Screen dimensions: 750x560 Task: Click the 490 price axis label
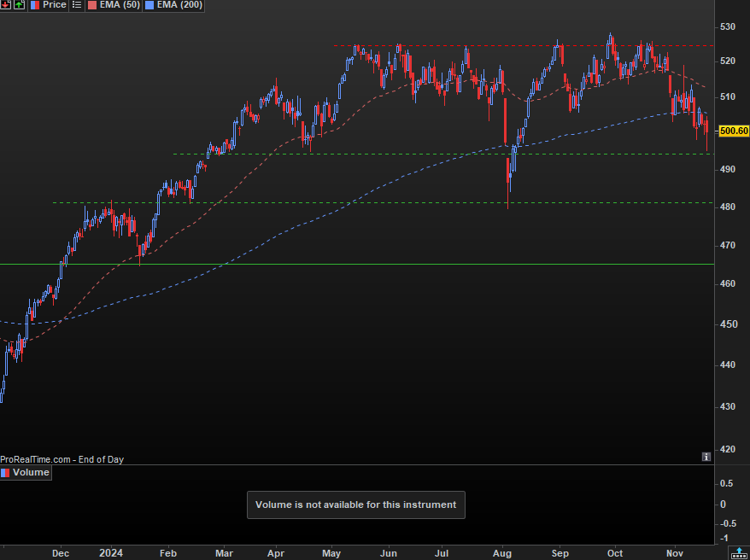728,170
